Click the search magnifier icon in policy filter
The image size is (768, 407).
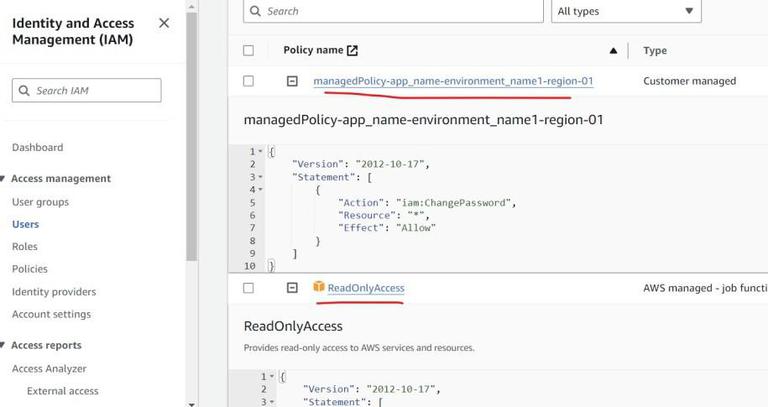pos(257,11)
